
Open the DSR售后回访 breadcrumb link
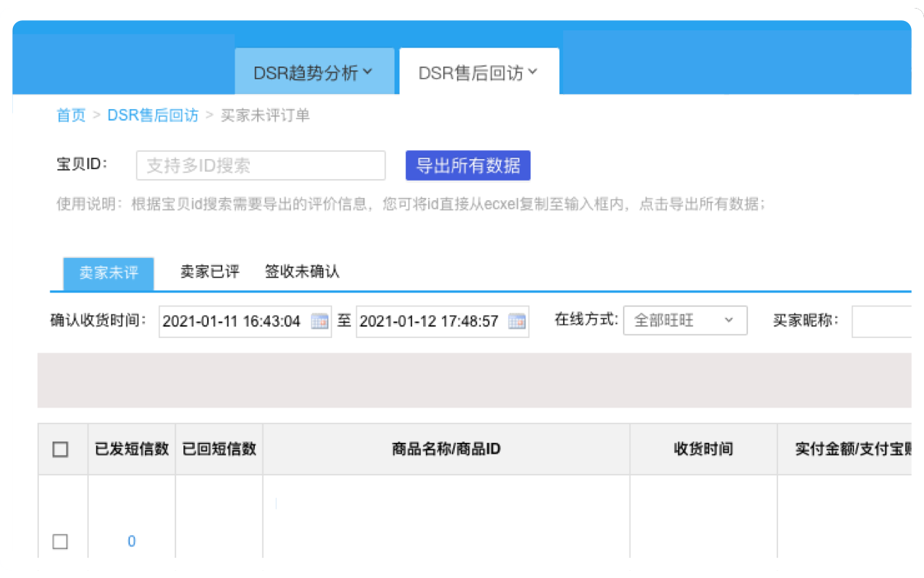click(x=153, y=116)
